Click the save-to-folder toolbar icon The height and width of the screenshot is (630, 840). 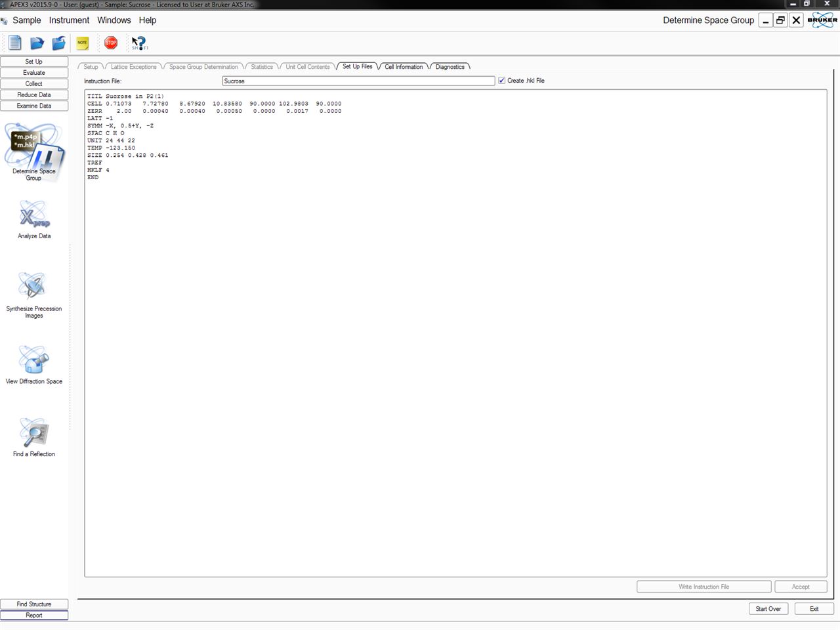pos(59,43)
